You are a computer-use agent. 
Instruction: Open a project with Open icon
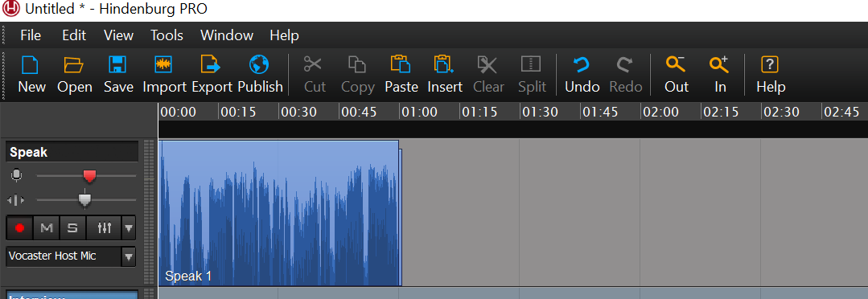point(74,65)
